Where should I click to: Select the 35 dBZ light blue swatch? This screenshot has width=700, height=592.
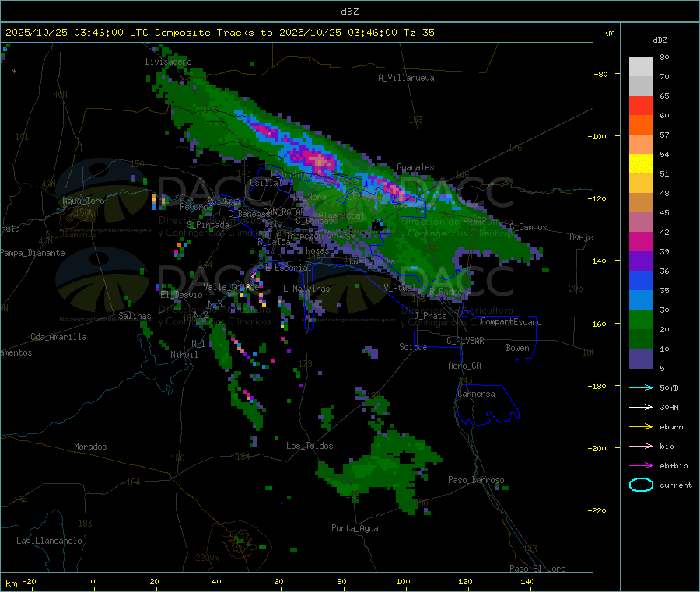click(641, 300)
